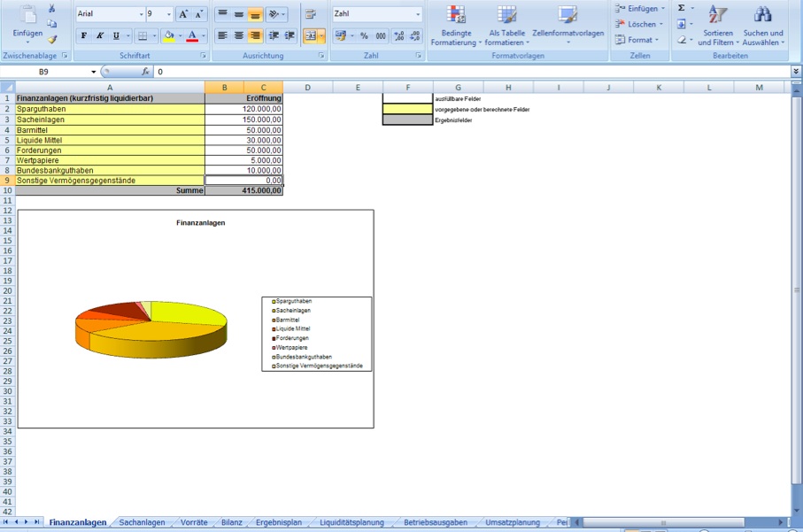This screenshot has width=803, height=532.
Task: Click Einfügen in Zellen group
Action: point(639,9)
